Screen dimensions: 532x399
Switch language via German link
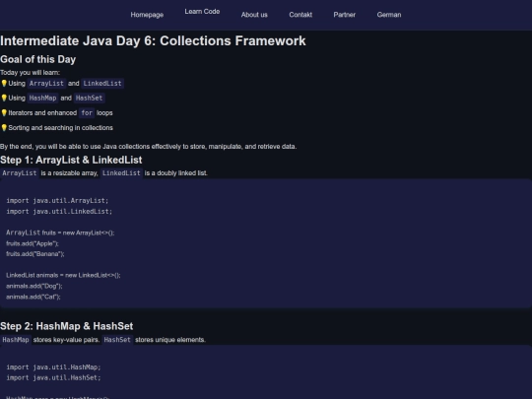point(389,15)
